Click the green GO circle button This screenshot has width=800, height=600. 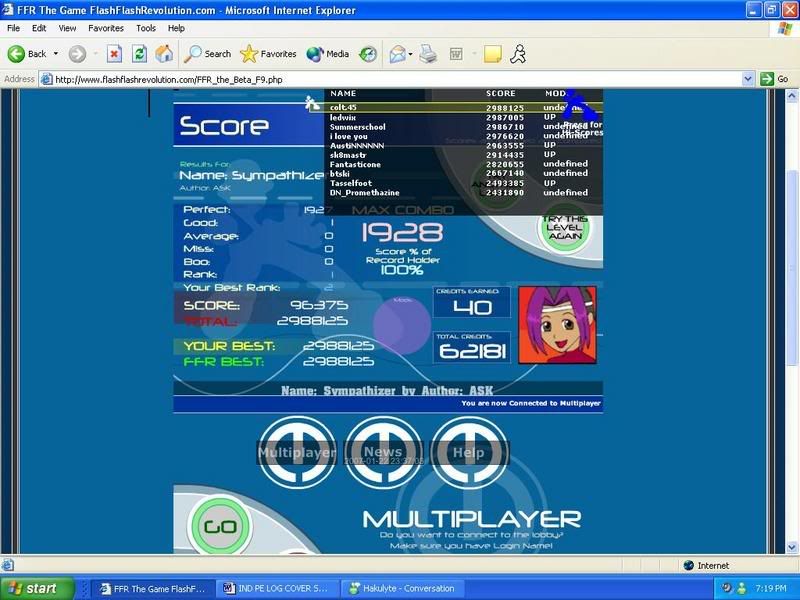tap(220, 526)
